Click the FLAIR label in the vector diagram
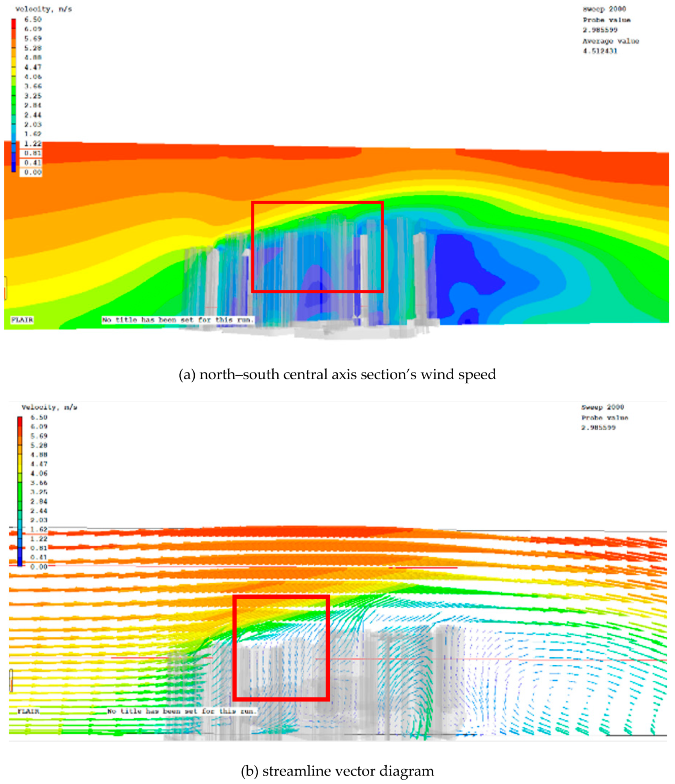Image resolution: width=675 pixels, height=784 pixels. click(28, 711)
